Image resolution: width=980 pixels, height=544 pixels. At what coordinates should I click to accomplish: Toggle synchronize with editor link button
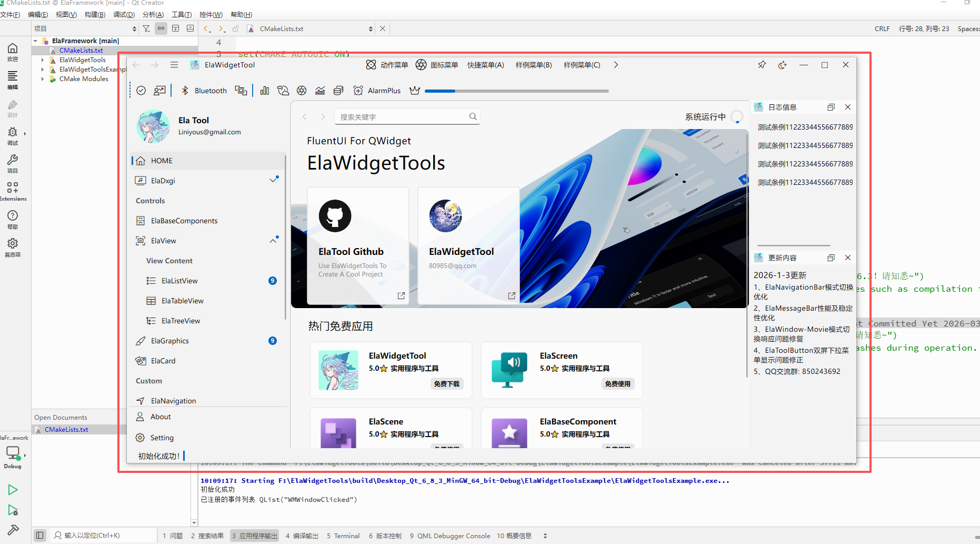161,28
